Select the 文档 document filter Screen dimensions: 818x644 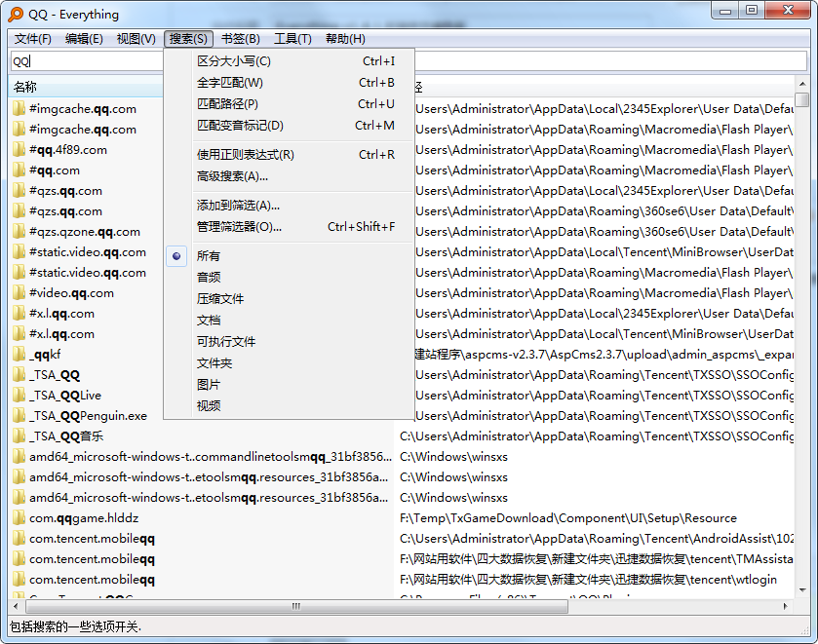pos(289,320)
